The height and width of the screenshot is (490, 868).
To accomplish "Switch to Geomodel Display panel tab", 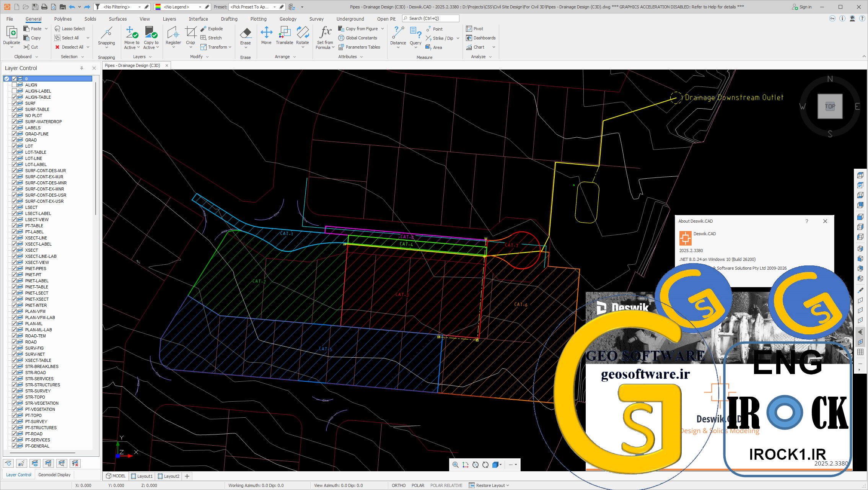I will pos(54,475).
